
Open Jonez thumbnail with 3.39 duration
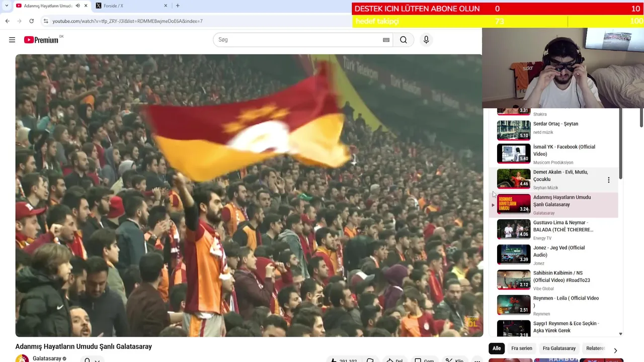514,254
